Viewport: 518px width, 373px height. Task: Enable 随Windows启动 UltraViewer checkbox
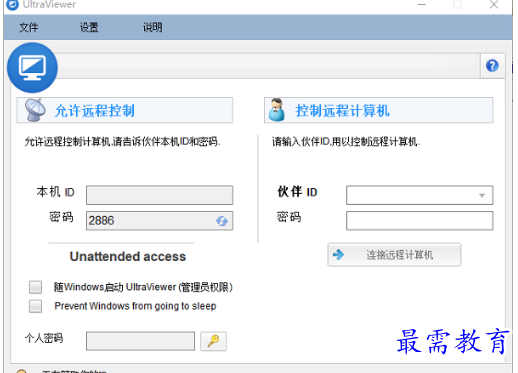(35, 287)
